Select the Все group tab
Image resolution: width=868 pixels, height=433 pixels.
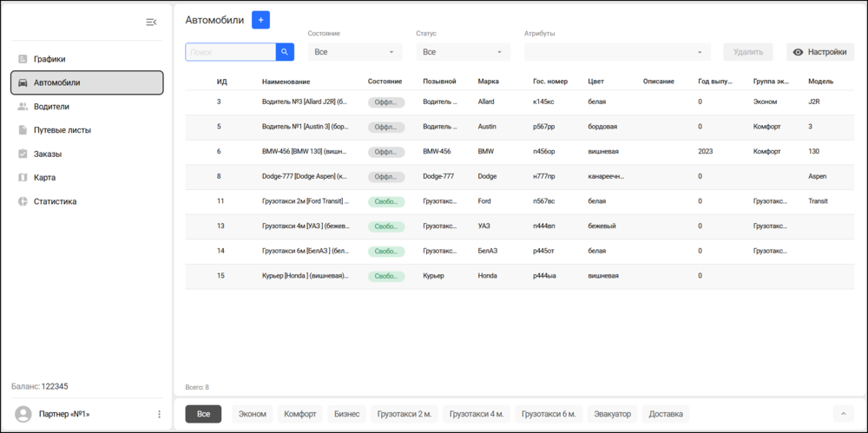(x=204, y=414)
